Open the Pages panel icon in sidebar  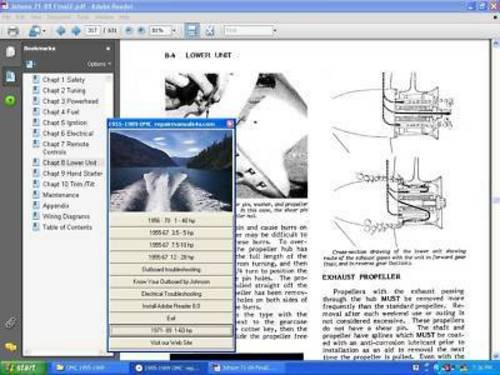tap(10, 52)
